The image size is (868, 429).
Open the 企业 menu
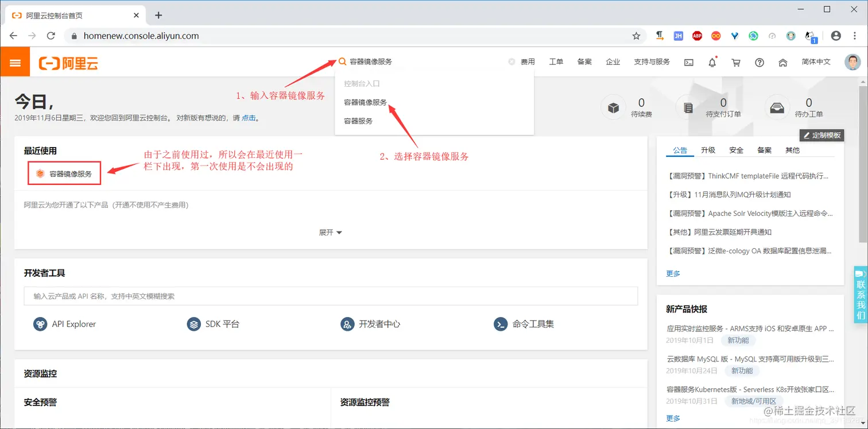point(613,62)
